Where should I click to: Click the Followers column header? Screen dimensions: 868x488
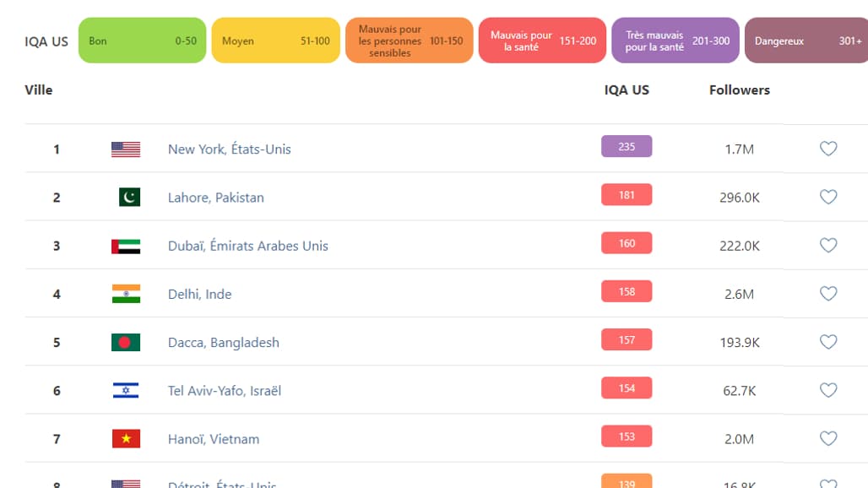[740, 89]
